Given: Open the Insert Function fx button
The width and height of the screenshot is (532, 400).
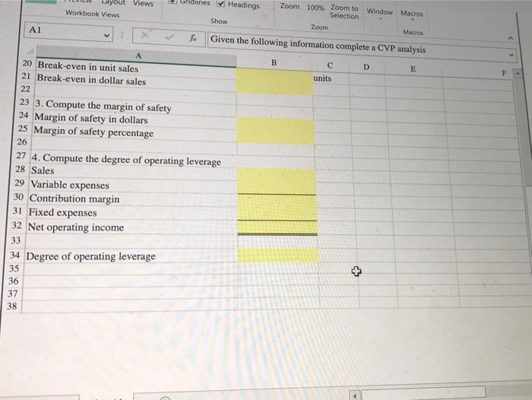Looking at the screenshot, I should [193, 38].
